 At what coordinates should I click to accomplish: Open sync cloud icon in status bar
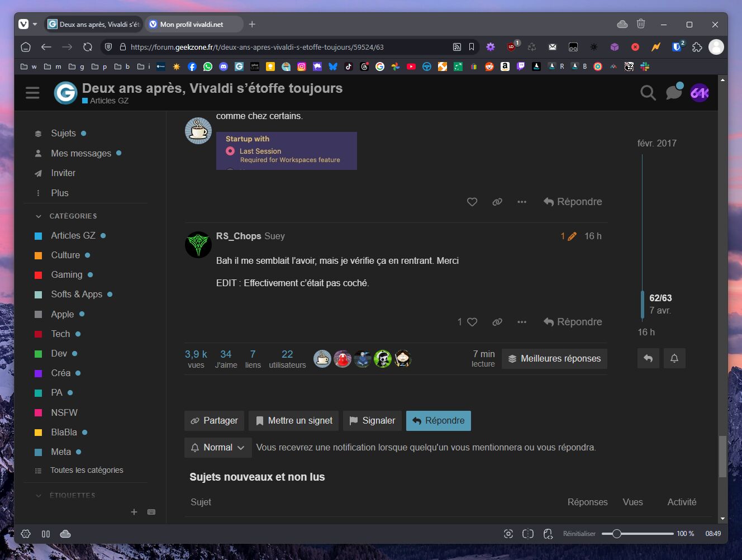click(x=65, y=534)
